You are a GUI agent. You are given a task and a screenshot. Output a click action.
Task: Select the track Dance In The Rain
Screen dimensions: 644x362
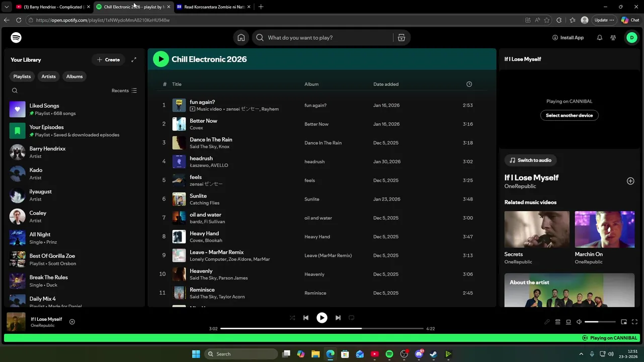(x=322, y=143)
